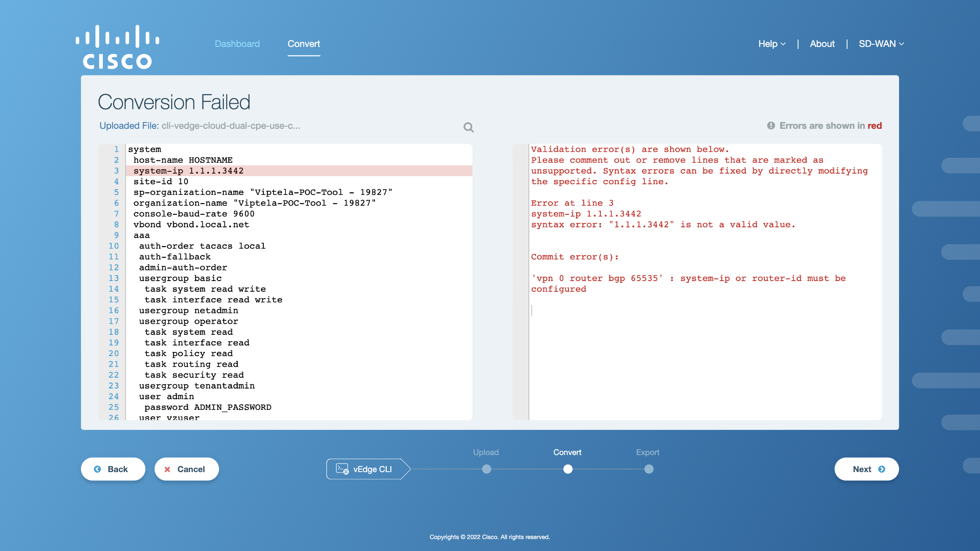Click the 'auth-fallback' config line
This screenshot has width=980, height=551.
click(175, 256)
